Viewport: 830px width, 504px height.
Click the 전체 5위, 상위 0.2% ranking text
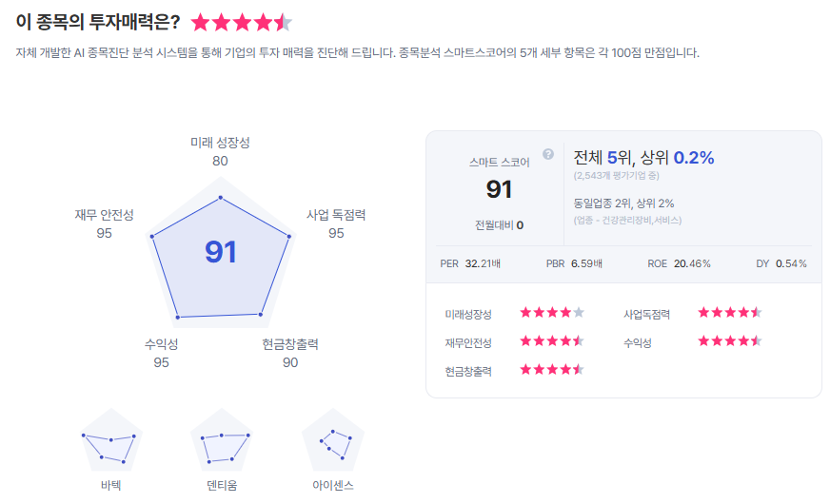point(643,158)
